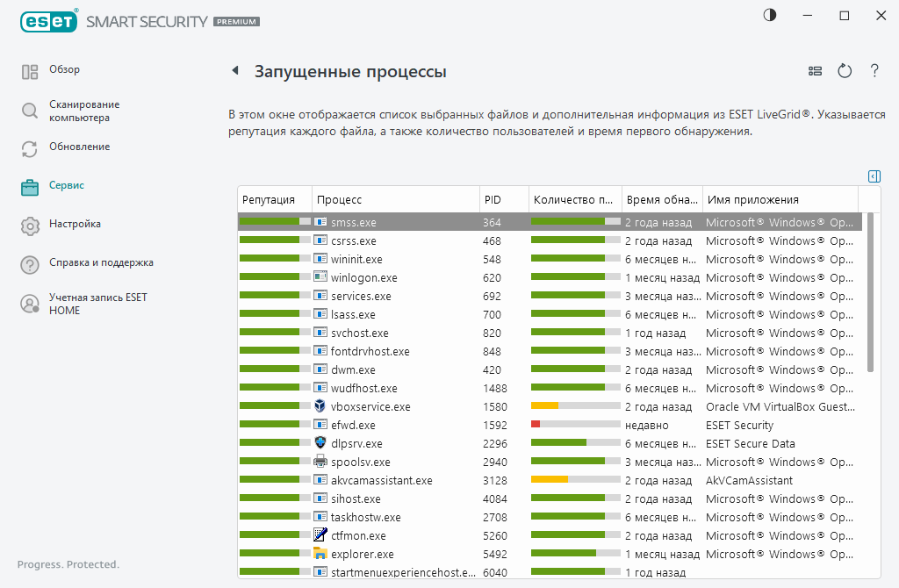This screenshot has height=588, width=899.
Task: Click the back arrow beside Запущенные процессы
Action: (x=234, y=71)
